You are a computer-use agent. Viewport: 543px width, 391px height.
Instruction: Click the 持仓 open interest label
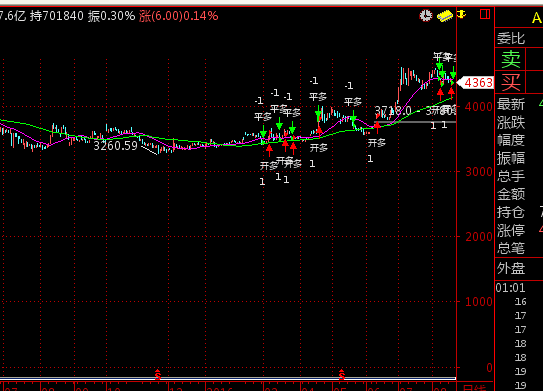click(511, 212)
